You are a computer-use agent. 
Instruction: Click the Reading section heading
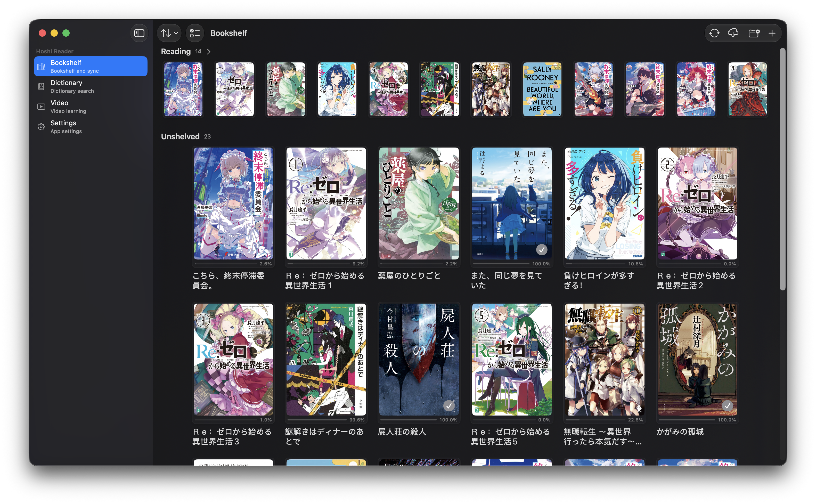pos(176,52)
